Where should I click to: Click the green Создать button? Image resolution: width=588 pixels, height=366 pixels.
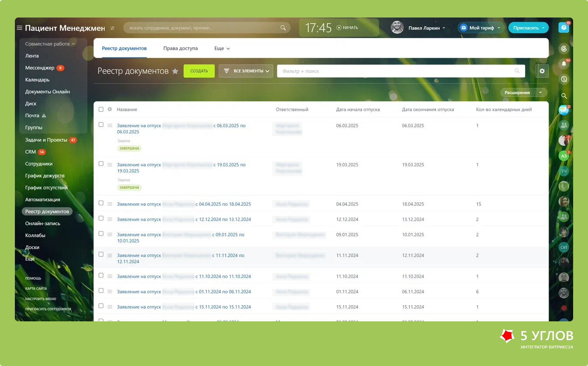199,71
